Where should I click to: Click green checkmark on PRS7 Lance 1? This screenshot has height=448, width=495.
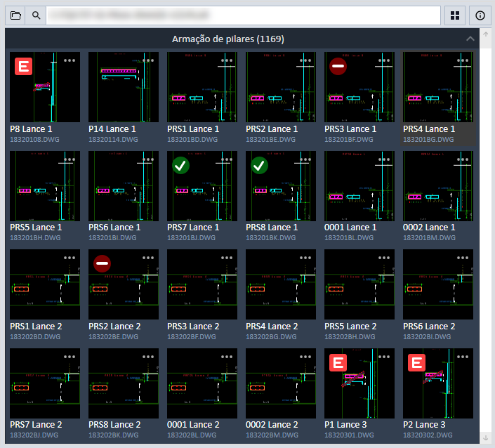181,165
